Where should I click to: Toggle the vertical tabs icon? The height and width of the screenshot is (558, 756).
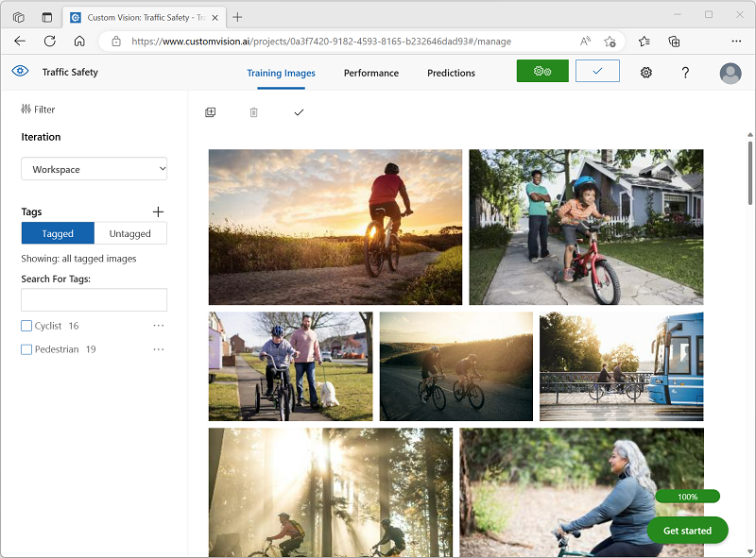pos(46,17)
